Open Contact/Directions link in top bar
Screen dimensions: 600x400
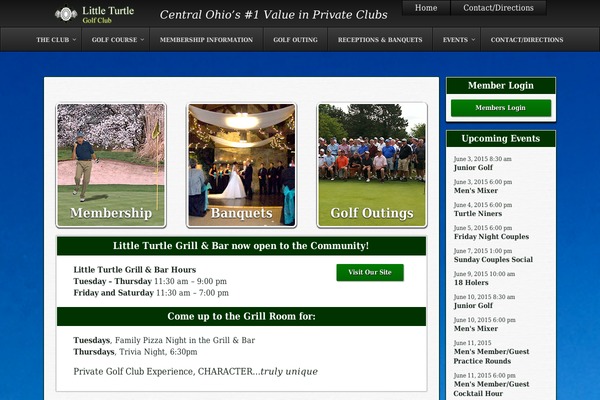click(498, 8)
